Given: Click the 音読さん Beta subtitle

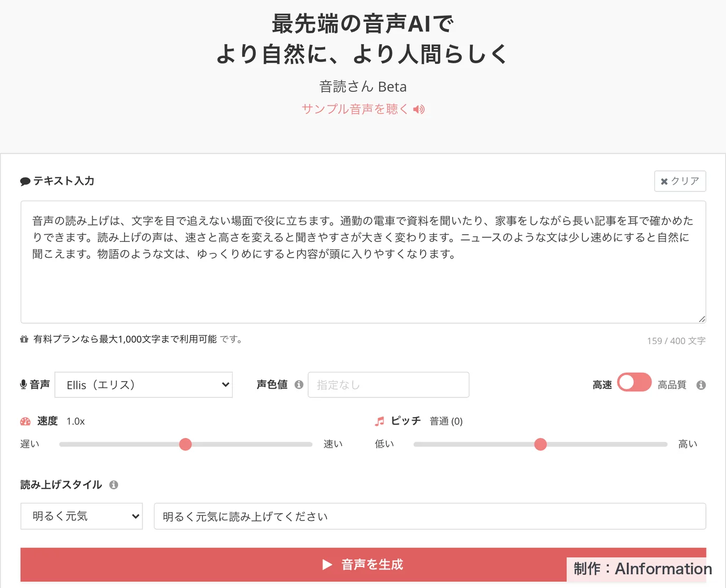Looking at the screenshot, I should pyautogui.click(x=363, y=87).
